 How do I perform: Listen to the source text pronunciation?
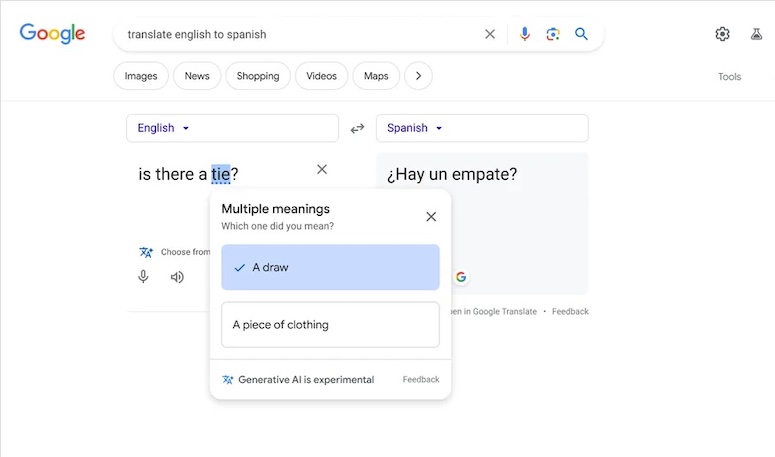point(177,277)
